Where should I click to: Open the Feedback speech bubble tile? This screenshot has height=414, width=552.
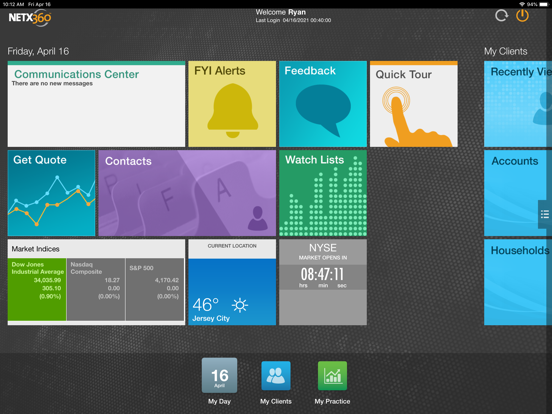pyautogui.click(x=323, y=104)
